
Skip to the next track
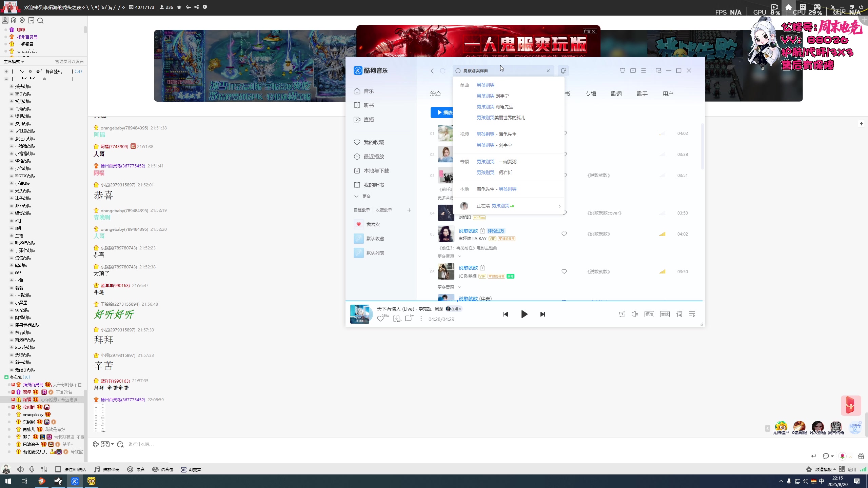tap(542, 314)
